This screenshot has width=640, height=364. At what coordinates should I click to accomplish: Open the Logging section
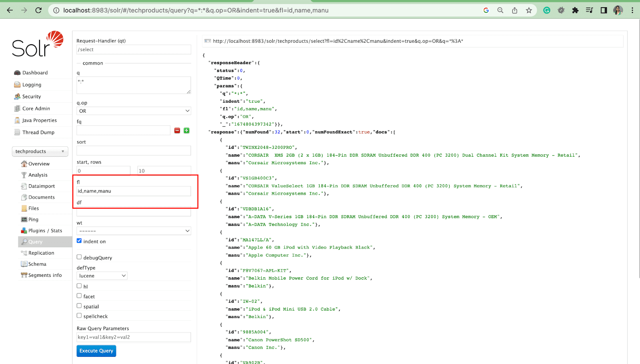pyautogui.click(x=32, y=85)
